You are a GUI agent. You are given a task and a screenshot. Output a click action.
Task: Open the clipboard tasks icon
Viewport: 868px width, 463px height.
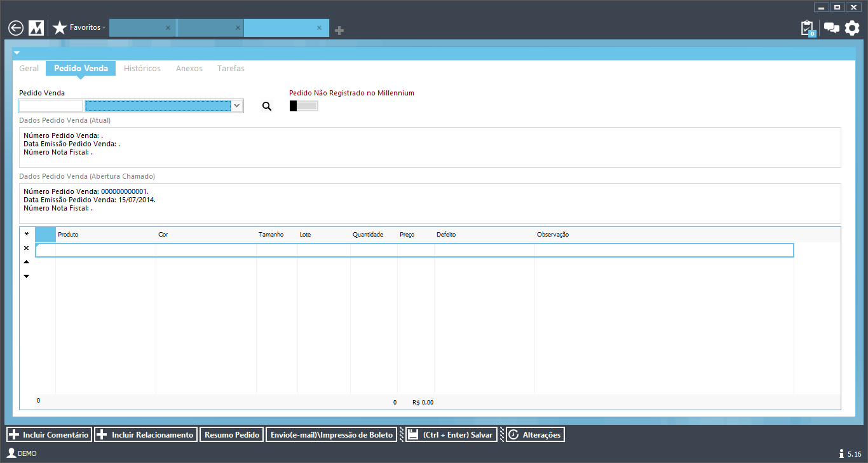[807, 28]
